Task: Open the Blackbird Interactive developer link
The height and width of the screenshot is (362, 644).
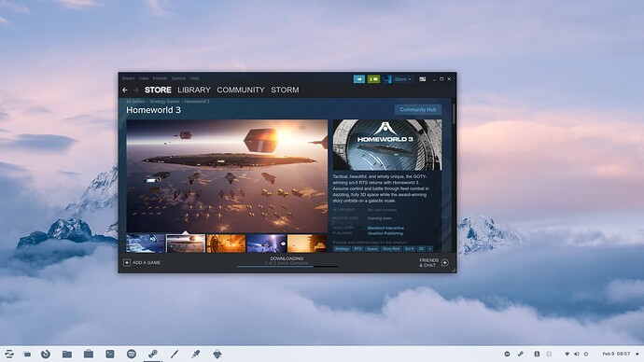Action: pyautogui.click(x=385, y=228)
